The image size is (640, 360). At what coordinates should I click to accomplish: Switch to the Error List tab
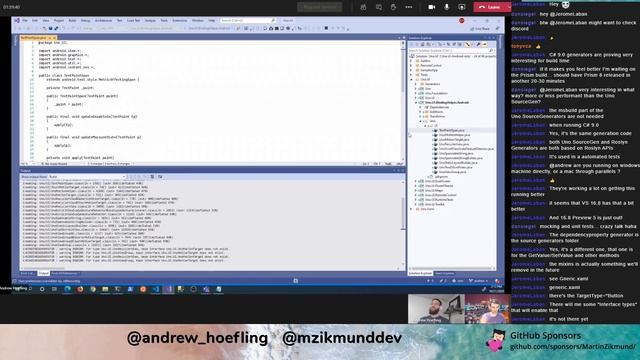pyautogui.click(x=27, y=273)
